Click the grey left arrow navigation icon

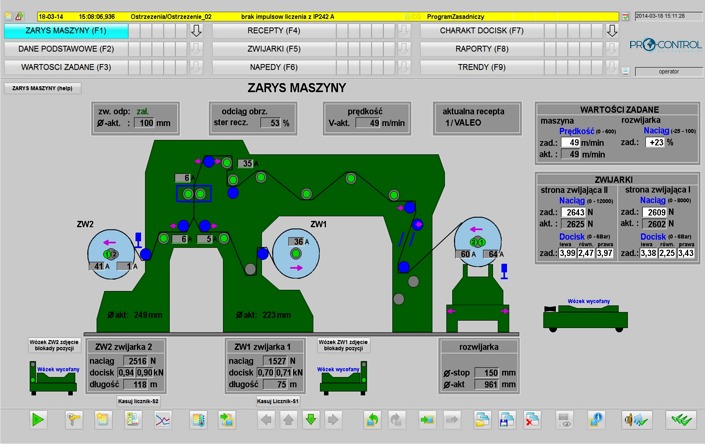pyautogui.click(x=266, y=420)
